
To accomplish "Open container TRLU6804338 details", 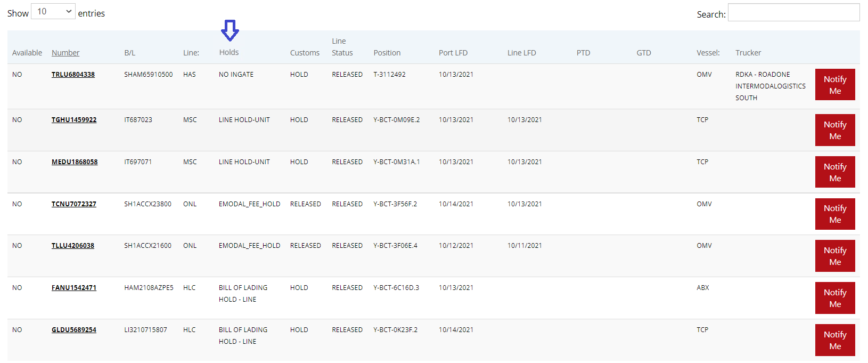I will point(73,75).
